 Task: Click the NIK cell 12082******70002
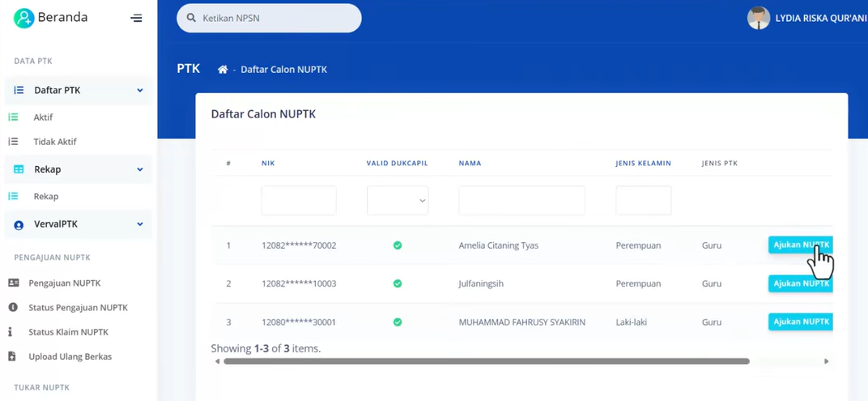pyautogui.click(x=299, y=245)
